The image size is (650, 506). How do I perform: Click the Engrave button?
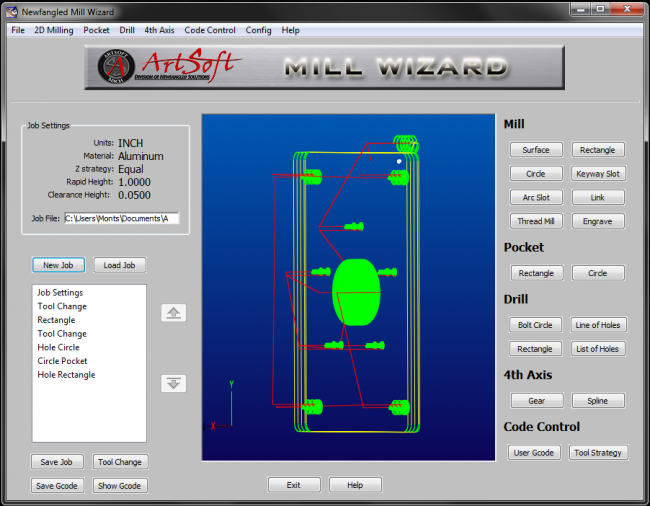pyautogui.click(x=598, y=221)
